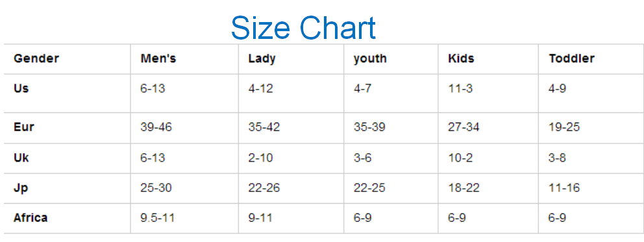This screenshot has height=242, width=644.
Task: Select the Uk row label
Action: tap(68, 158)
